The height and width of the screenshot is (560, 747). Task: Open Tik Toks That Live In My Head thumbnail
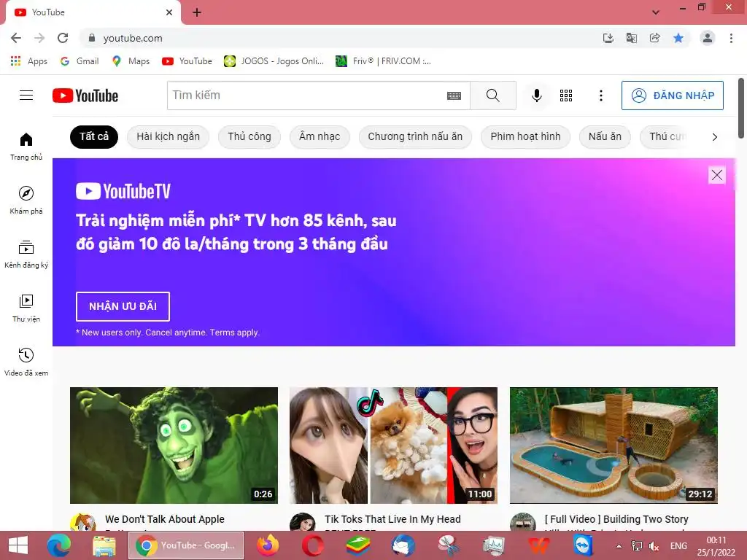393,446
